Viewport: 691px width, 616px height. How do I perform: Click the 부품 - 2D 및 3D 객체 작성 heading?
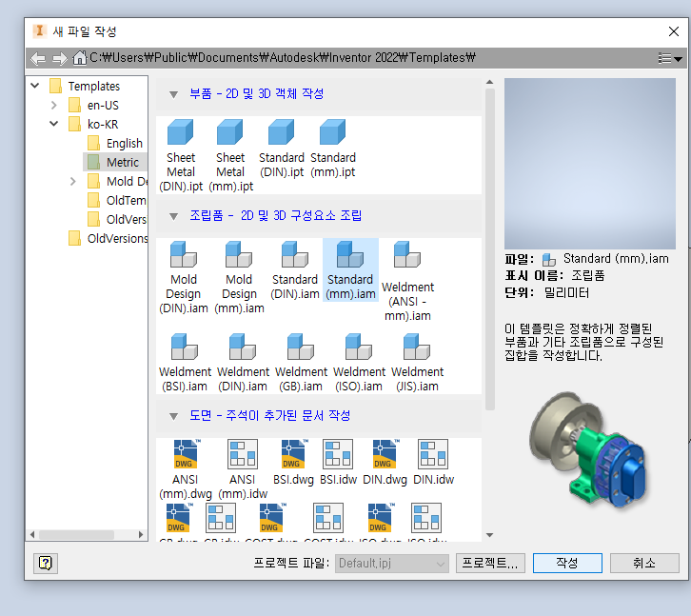[257, 93]
